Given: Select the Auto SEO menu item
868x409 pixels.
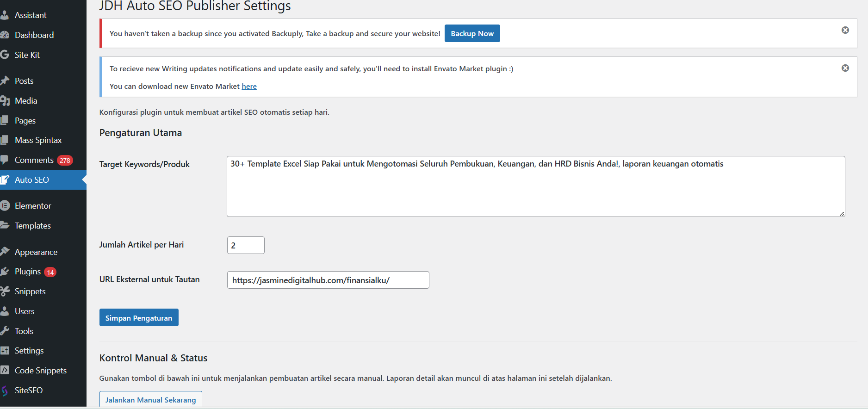Looking at the screenshot, I should [x=43, y=180].
